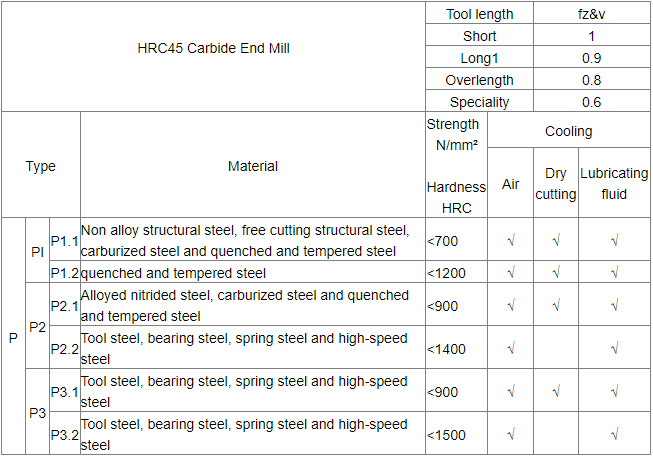The image size is (653, 457).
Task: Select the Speciality value 0.6
Action: click(x=591, y=102)
